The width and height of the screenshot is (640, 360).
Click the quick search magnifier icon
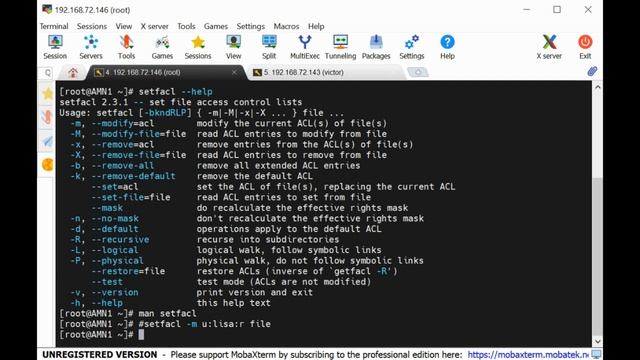48,73
